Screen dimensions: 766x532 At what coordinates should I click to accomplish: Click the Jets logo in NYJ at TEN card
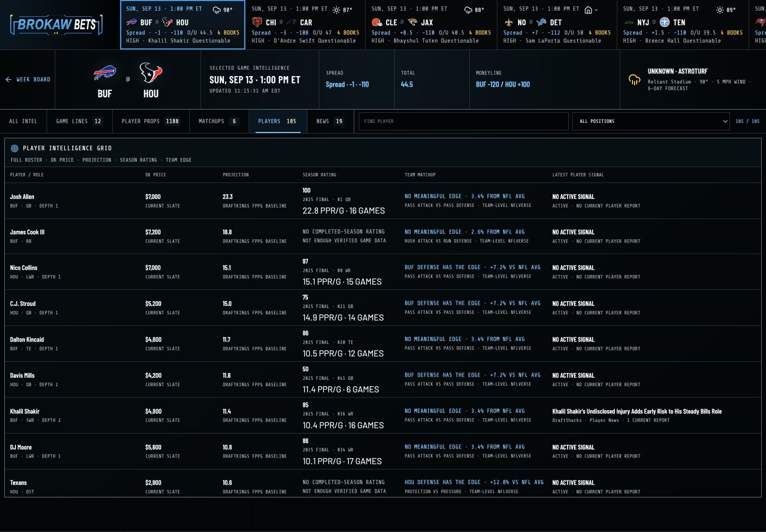click(x=629, y=22)
